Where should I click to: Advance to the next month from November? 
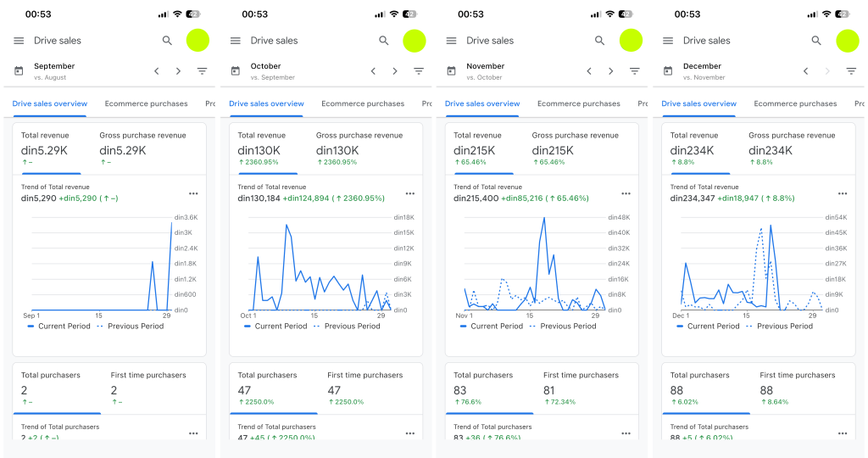610,71
